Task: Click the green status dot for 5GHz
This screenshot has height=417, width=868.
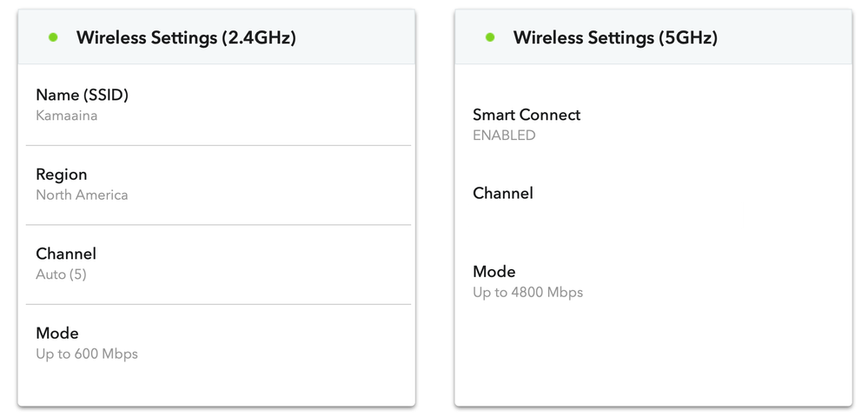Action: [x=490, y=37]
